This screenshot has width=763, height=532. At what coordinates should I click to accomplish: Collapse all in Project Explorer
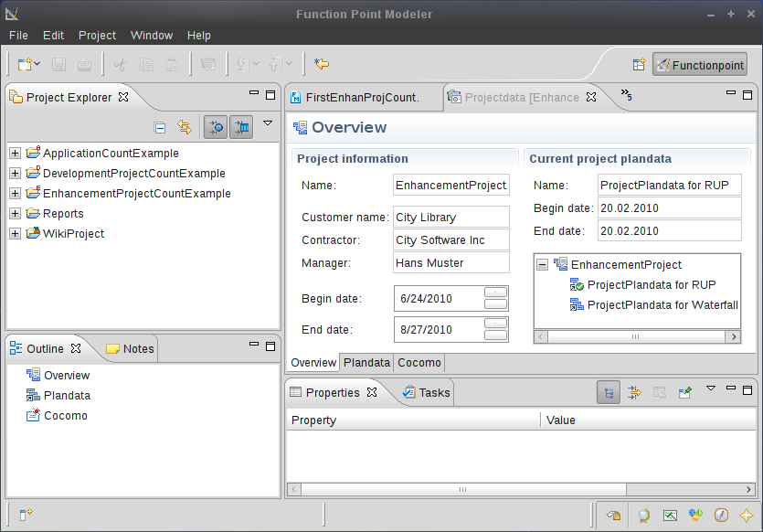pos(160,128)
